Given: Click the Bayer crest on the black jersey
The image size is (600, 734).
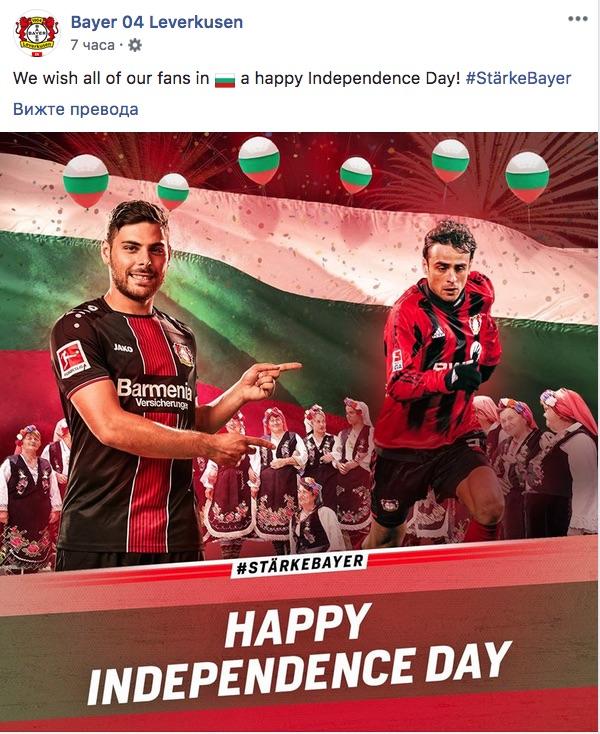Looking at the screenshot, I should point(183,354).
